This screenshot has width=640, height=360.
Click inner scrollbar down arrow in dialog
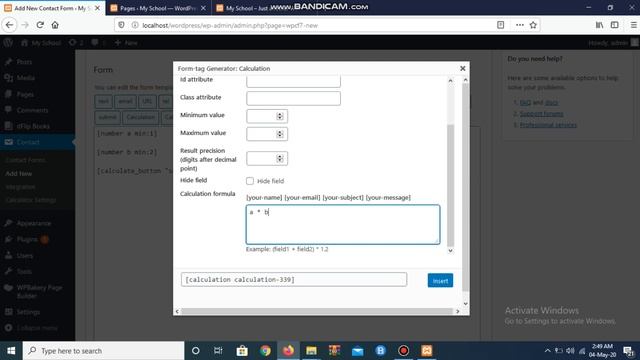450,250
